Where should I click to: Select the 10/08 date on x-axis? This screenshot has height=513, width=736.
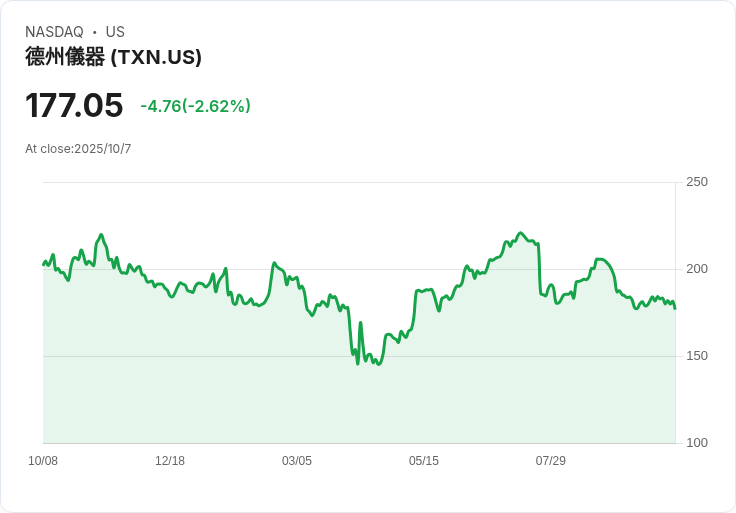point(43,461)
